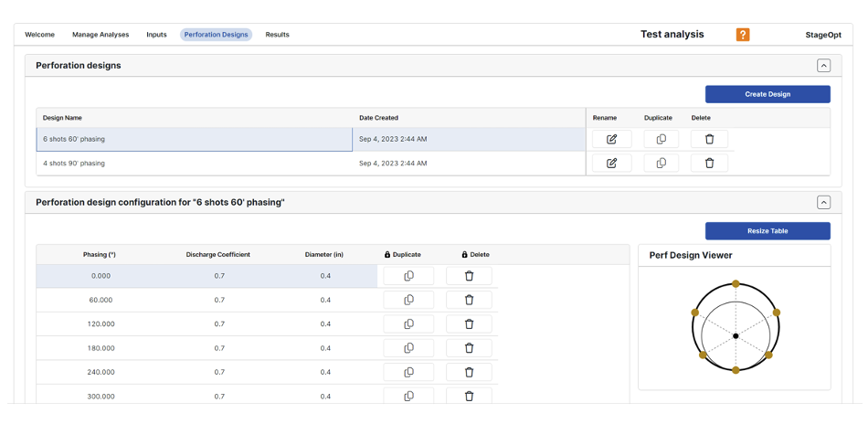Duplicate the 6 shots 60' phasing design
This screenshot has width=868, height=424.
point(661,139)
